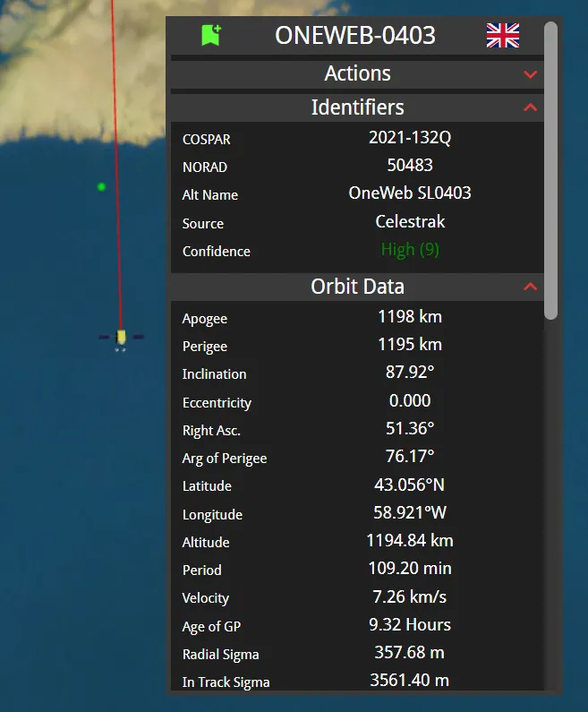Click the United Kingdom flag icon
This screenshot has width=588, height=712.
502,36
